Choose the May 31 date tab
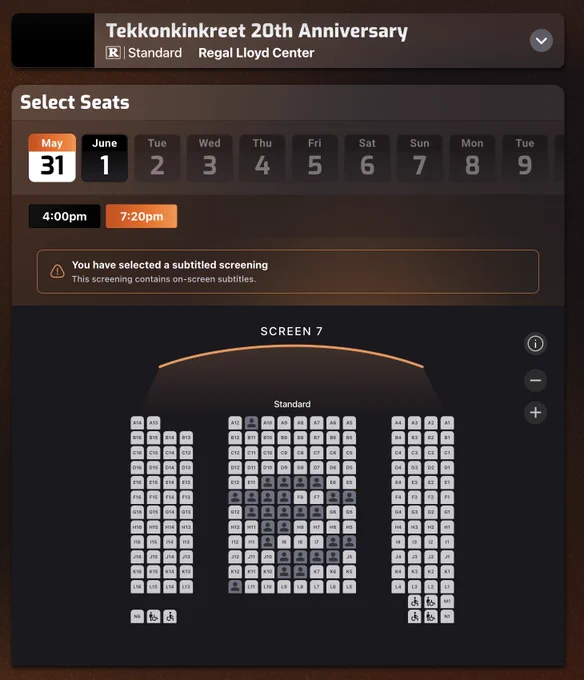584x680 pixels. click(52, 158)
